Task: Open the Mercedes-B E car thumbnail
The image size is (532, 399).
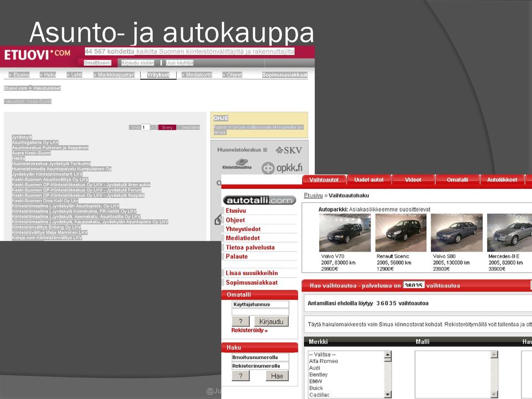Action: [509, 233]
